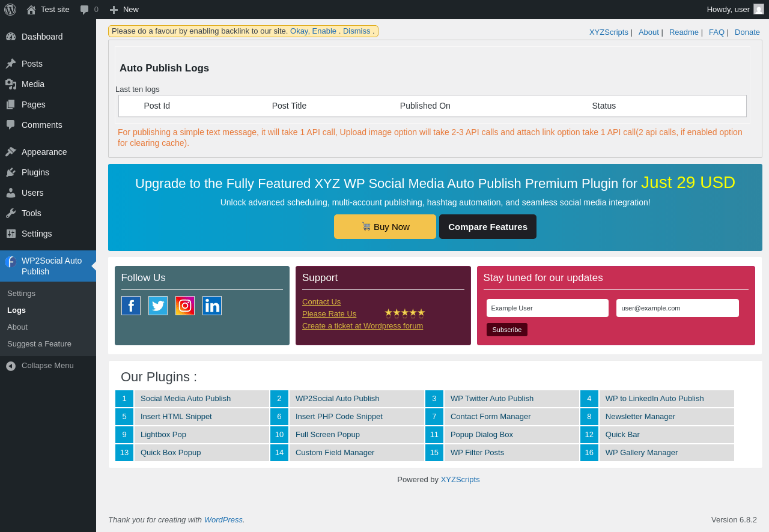Open Newsletter Manager plugin link
The width and height of the screenshot is (769, 532).
pyautogui.click(x=640, y=417)
